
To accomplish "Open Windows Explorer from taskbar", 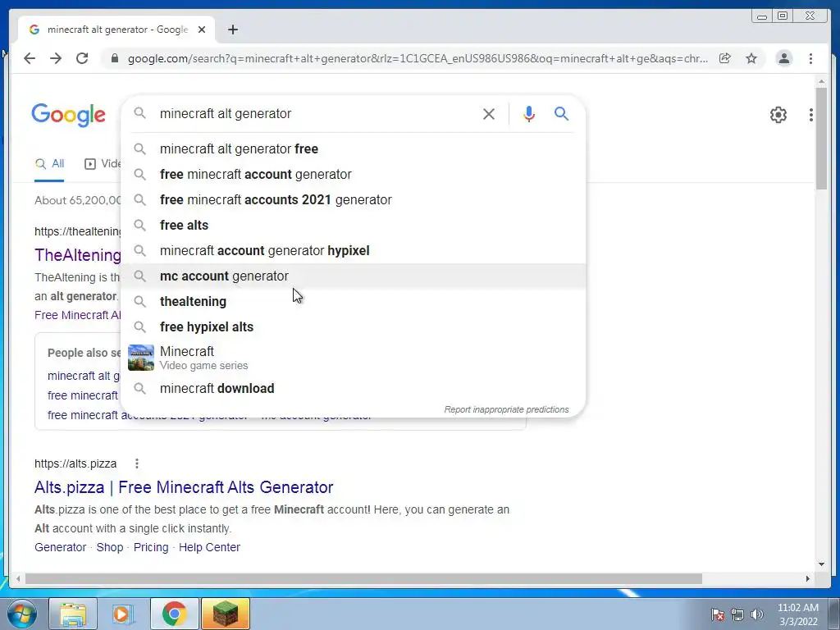I will [73, 614].
